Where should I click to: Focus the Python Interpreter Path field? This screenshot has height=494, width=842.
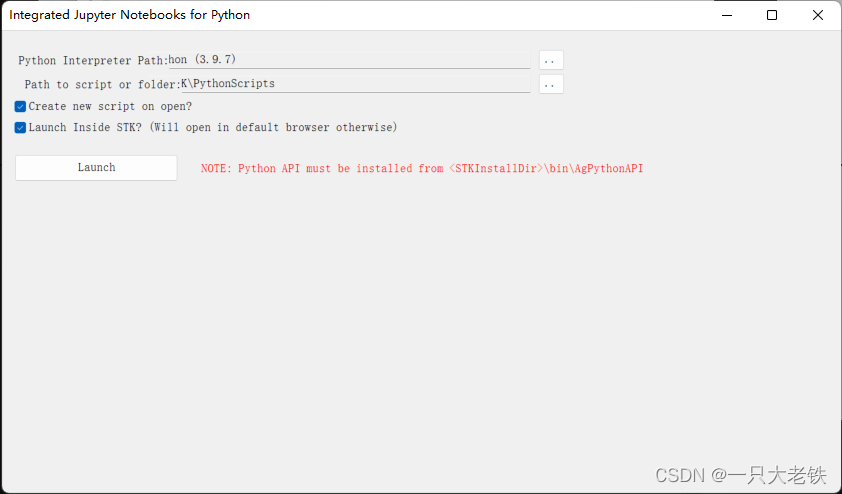coord(350,60)
